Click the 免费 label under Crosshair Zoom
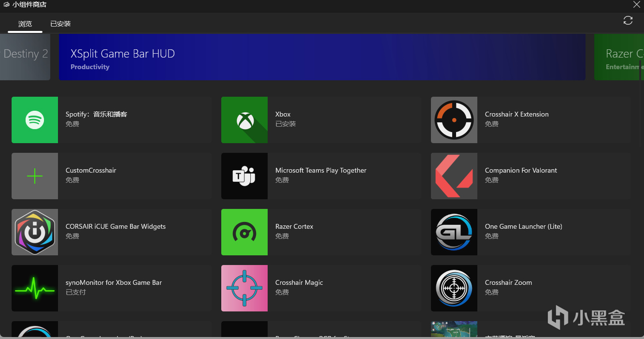This screenshot has height=339, width=644. pyautogui.click(x=492, y=293)
